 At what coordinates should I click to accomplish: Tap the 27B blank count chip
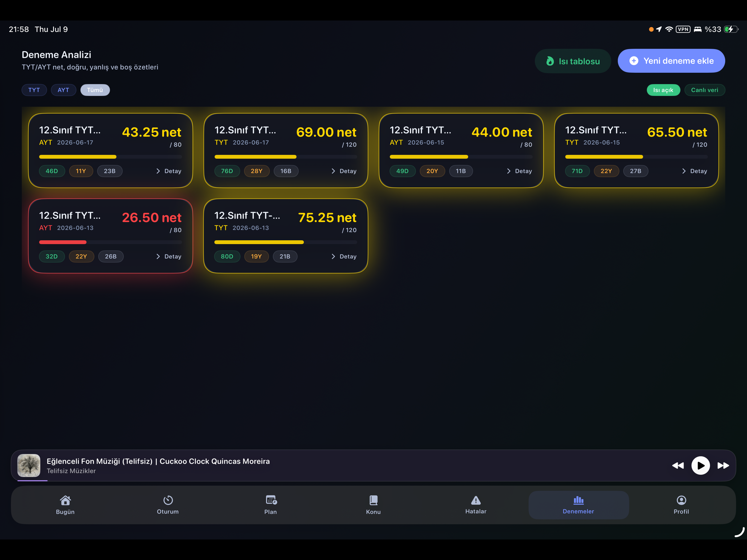point(635,171)
